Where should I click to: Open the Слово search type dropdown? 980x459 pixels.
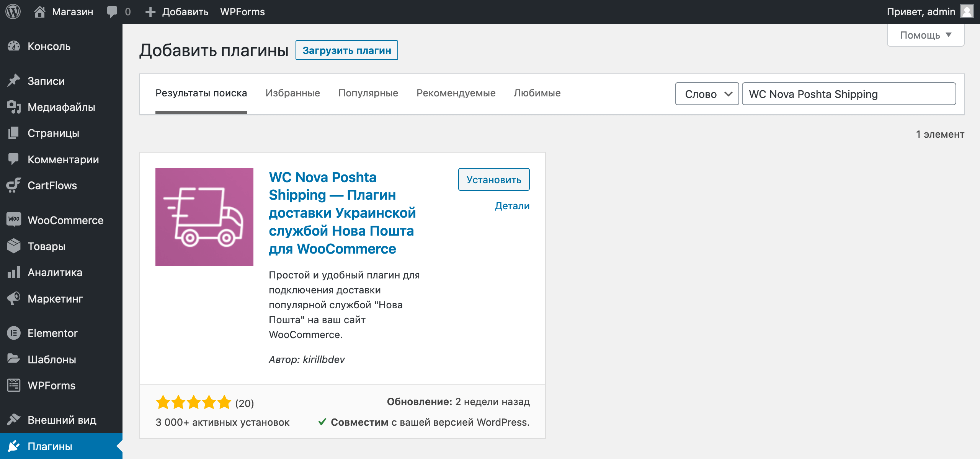coord(707,94)
